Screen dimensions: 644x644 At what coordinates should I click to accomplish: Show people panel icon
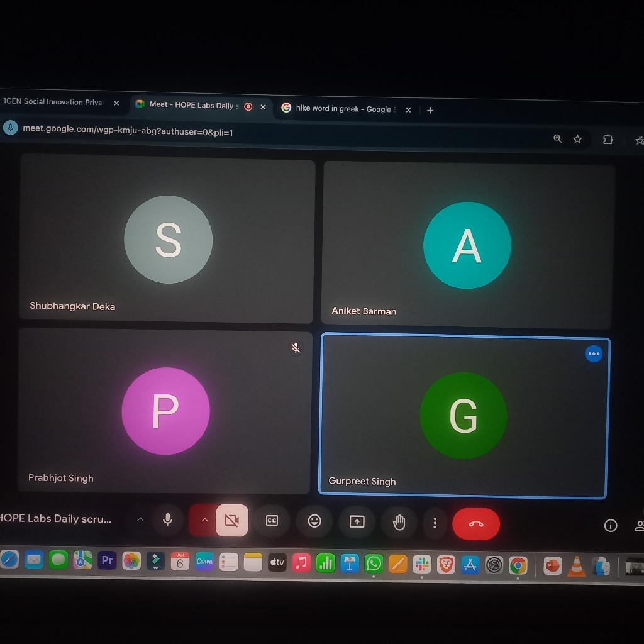pos(639,526)
